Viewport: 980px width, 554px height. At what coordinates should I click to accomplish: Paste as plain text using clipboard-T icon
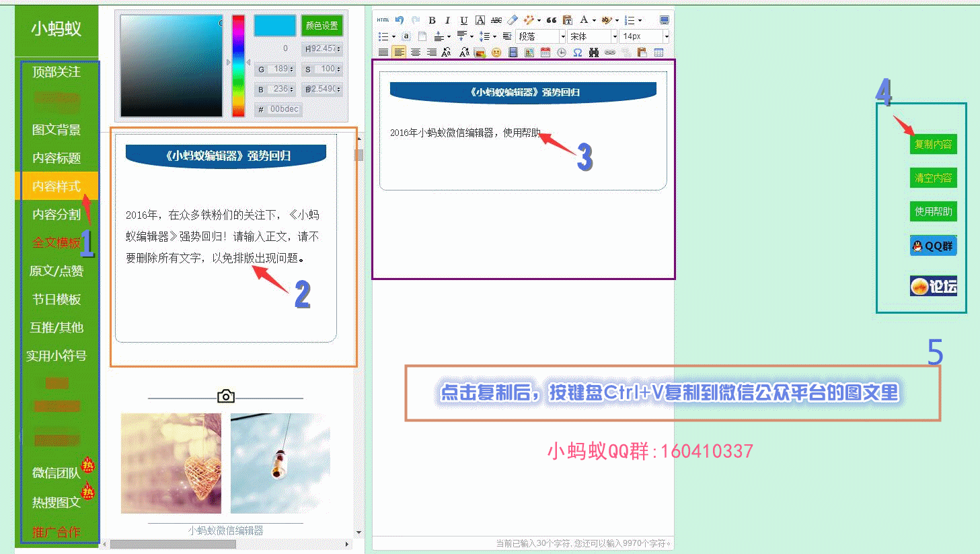(x=568, y=20)
